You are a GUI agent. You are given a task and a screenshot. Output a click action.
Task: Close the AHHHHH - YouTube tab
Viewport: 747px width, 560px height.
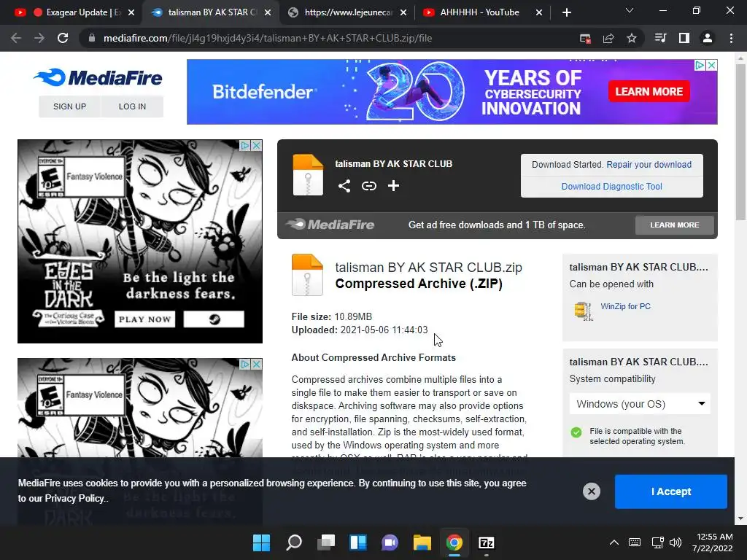[x=539, y=12]
